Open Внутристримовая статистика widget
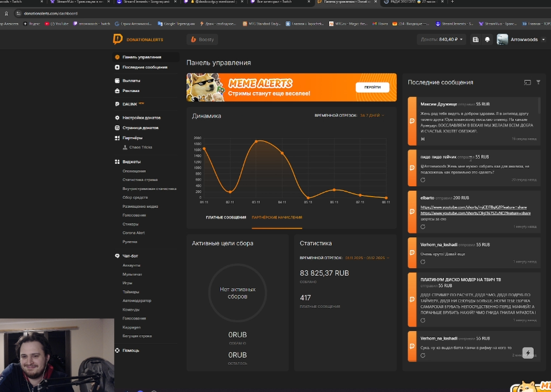The height and width of the screenshot is (392, 551). tap(150, 189)
